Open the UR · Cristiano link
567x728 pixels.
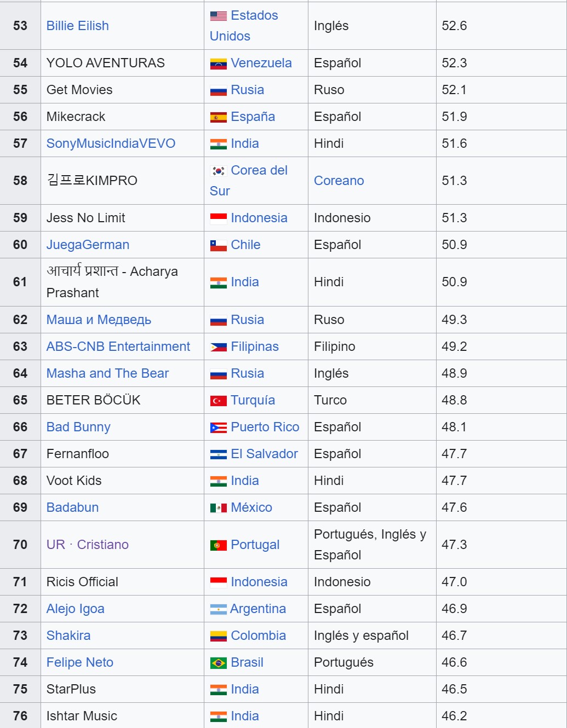click(x=88, y=545)
